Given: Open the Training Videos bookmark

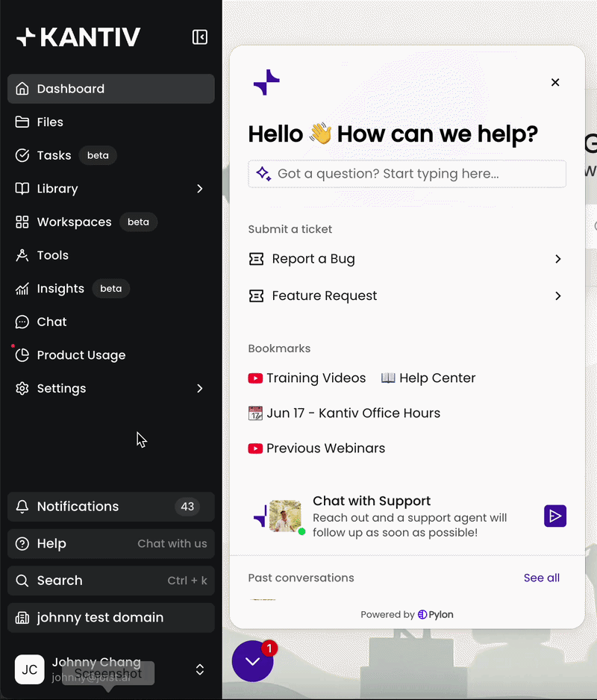Looking at the screenshot, I should click(307, 378).
